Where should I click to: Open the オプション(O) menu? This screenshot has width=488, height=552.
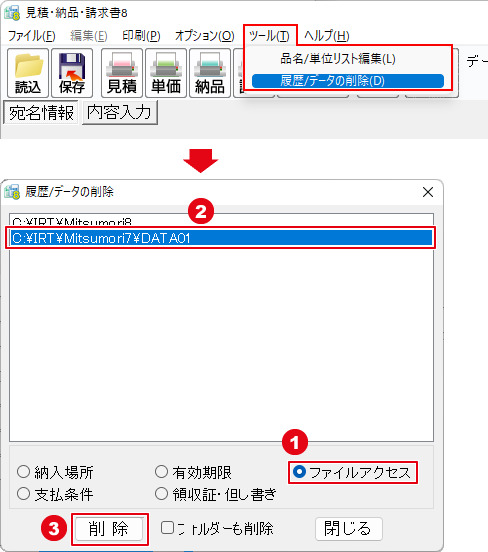coord(205,36)
